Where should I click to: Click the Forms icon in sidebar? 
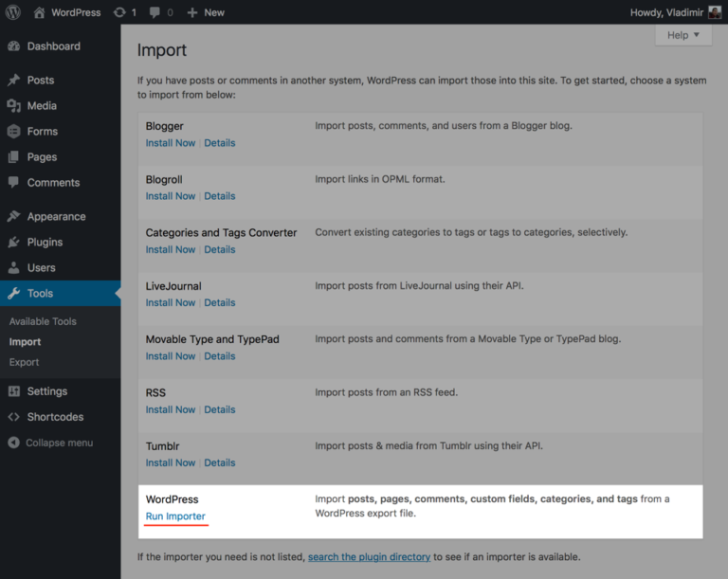point(14,132)
